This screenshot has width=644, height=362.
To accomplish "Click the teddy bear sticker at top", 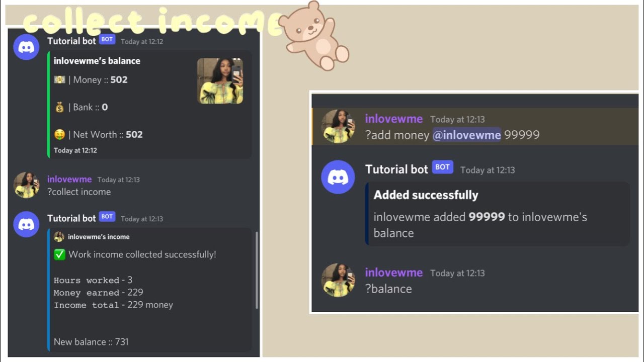I will click(314, 35).
